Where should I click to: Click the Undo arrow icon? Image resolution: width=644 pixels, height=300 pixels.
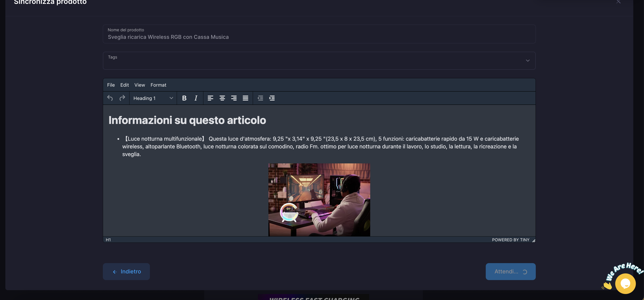pyautogui.click(x=110, y=98)
